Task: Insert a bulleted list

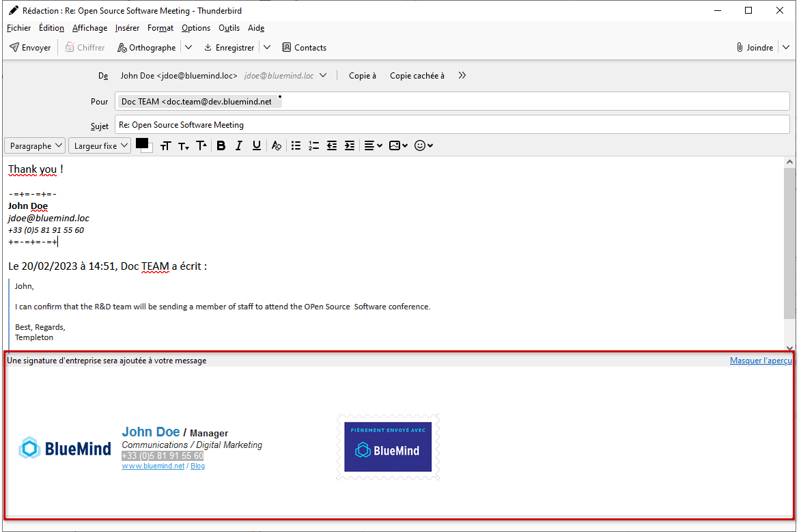Action: 296,145
